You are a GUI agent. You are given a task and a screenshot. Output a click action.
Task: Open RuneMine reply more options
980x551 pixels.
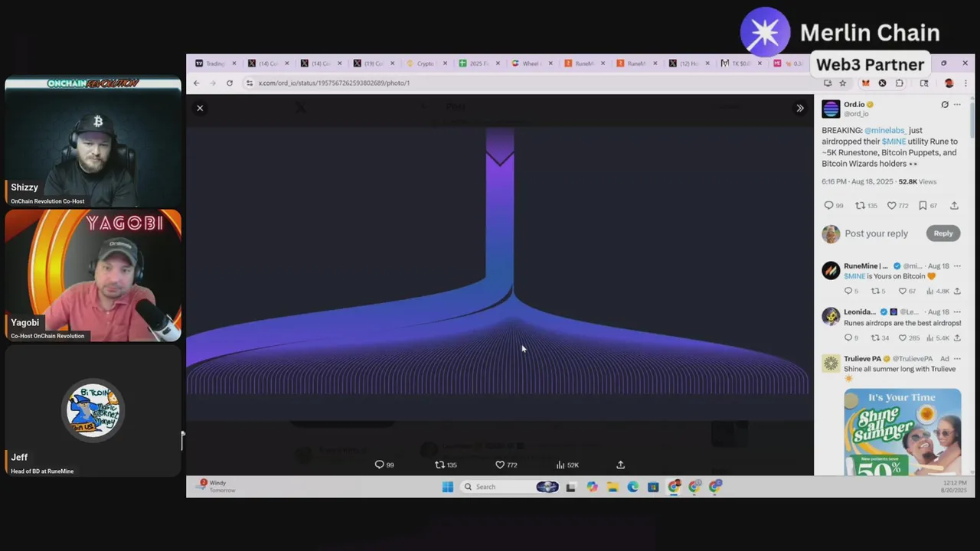tap(957, 266)
